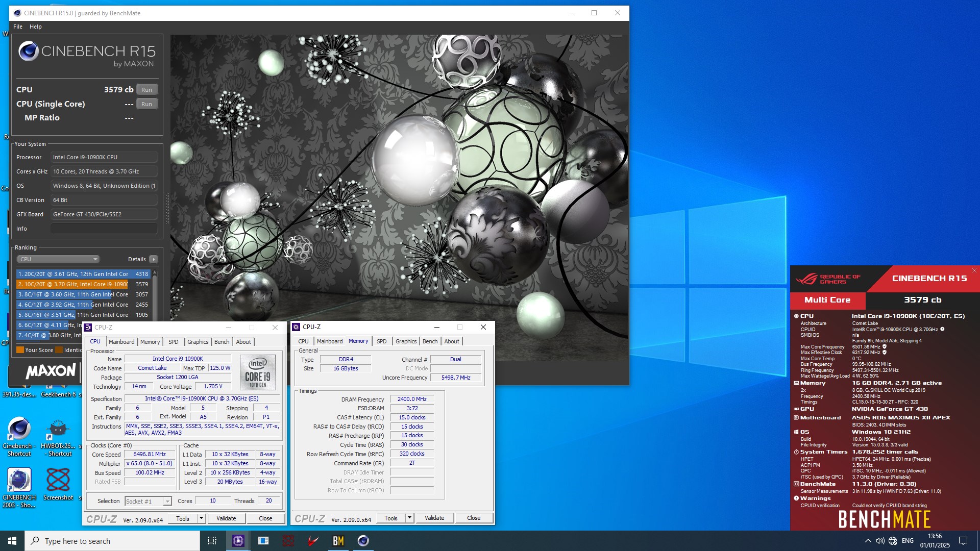Click DRAM Frequency value 2400.0 MHz
This screenshot has width=980, height=551.
[x=412, y=399]
